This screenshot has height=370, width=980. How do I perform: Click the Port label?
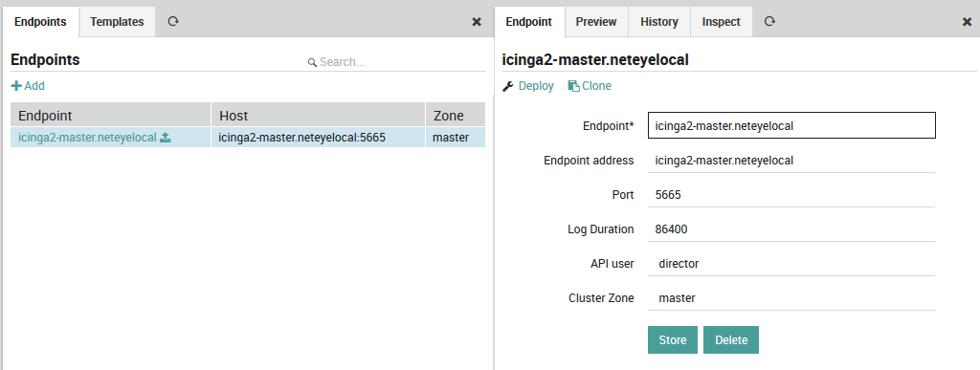click(x=623, y=195)
